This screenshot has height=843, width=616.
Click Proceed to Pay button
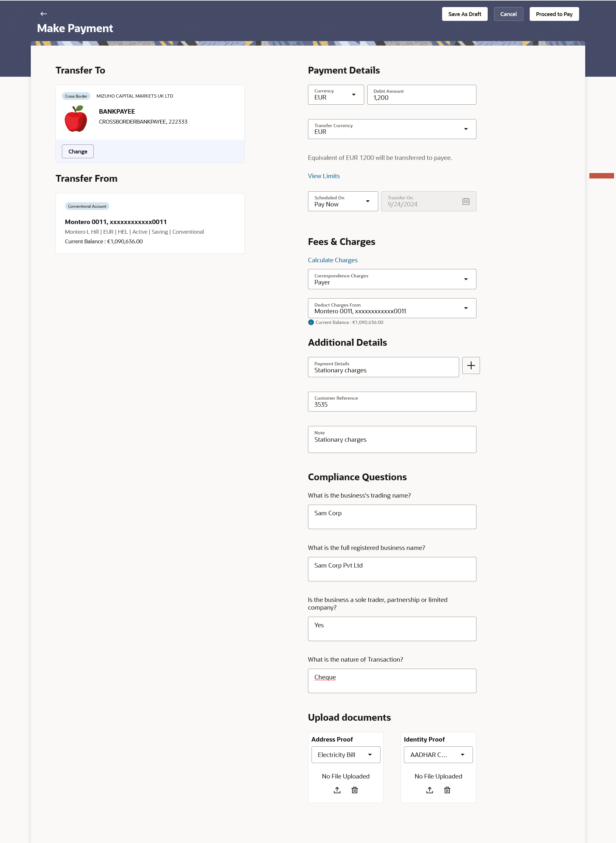click(x=554, y=14)
